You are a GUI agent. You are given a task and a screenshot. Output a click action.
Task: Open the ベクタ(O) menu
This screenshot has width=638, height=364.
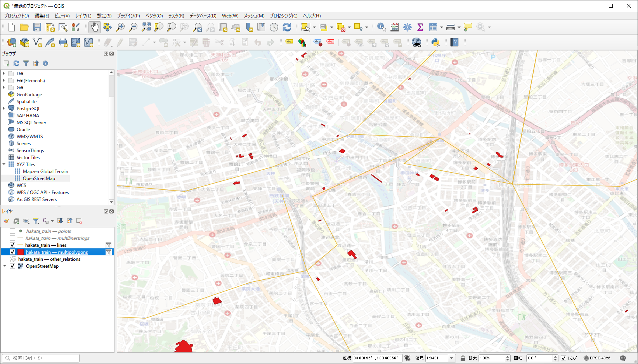coord(154,16)
